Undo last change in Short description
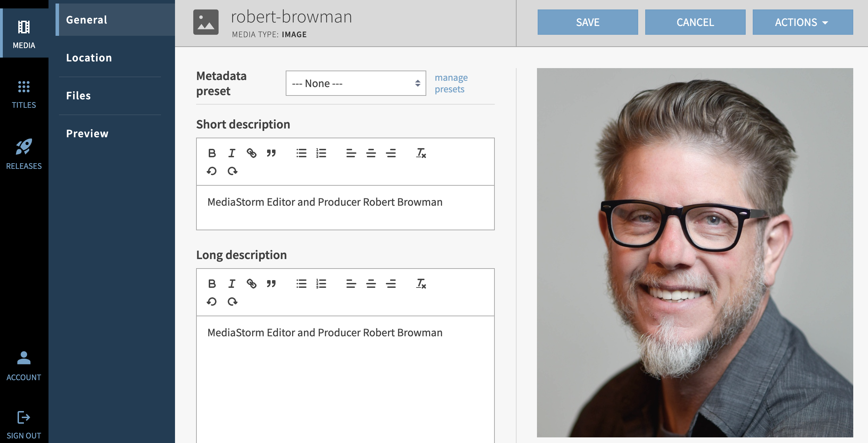868x443 pixels. 212,171
